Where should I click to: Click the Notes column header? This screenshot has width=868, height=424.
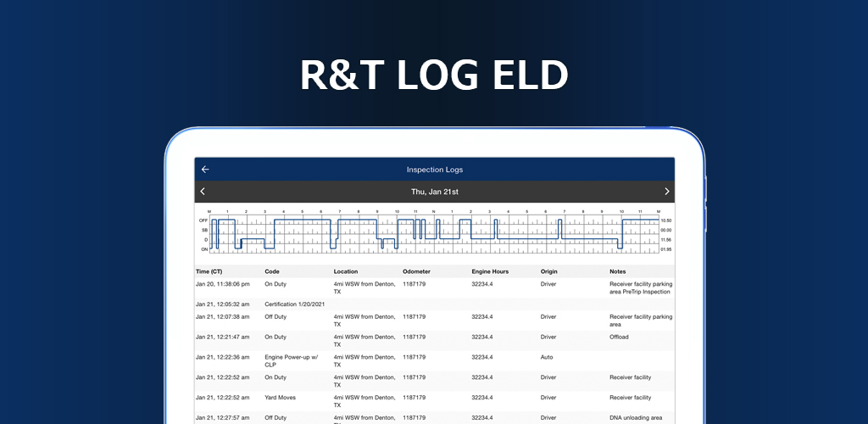617,271
